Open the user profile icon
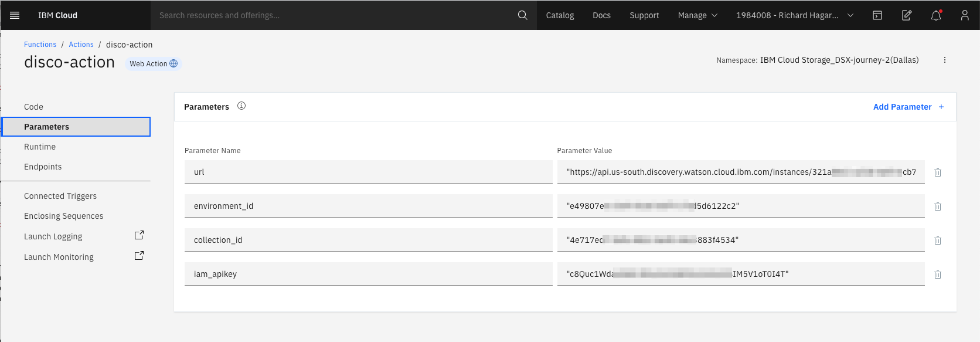This screenshot has width=980, height=342. click(965, 15)
